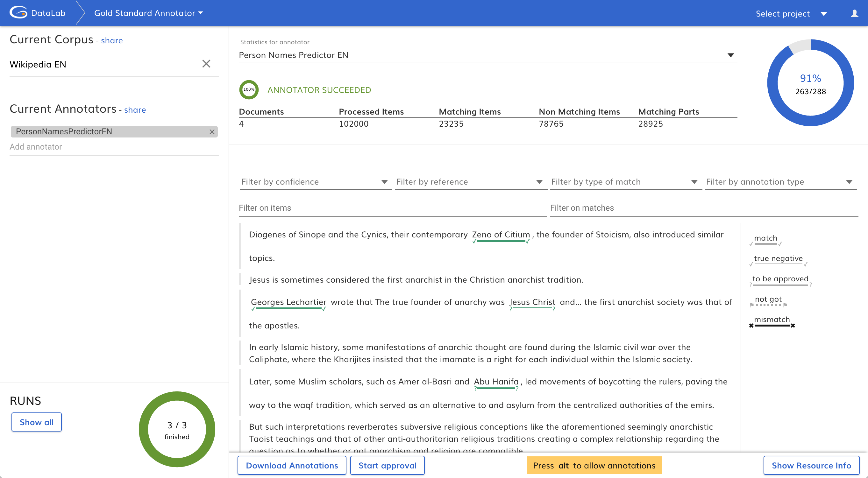Open the Gold Standard Annotator menu
This screenshot has width=868, height=478.
coord(149,13)
